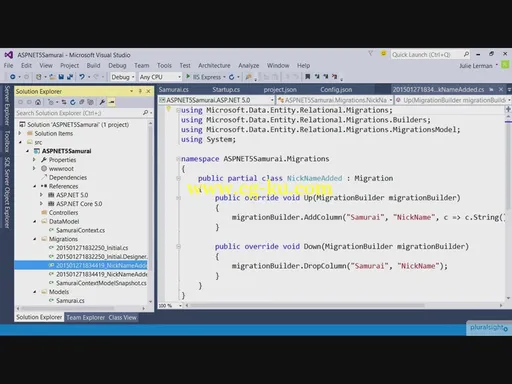This screenshot has height=384, width=512.
Task: Open Properties with the wrench icon
Action: click(102, 102)
